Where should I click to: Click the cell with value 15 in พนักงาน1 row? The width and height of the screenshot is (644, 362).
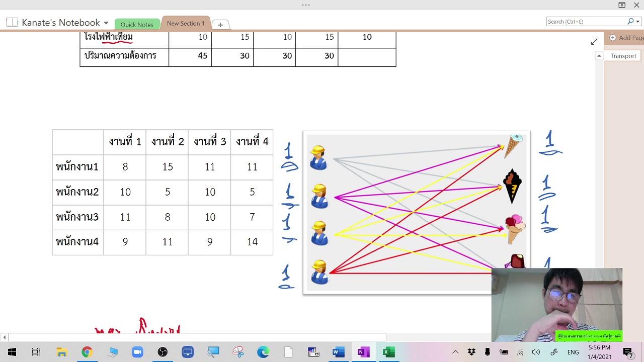[168, 167]
